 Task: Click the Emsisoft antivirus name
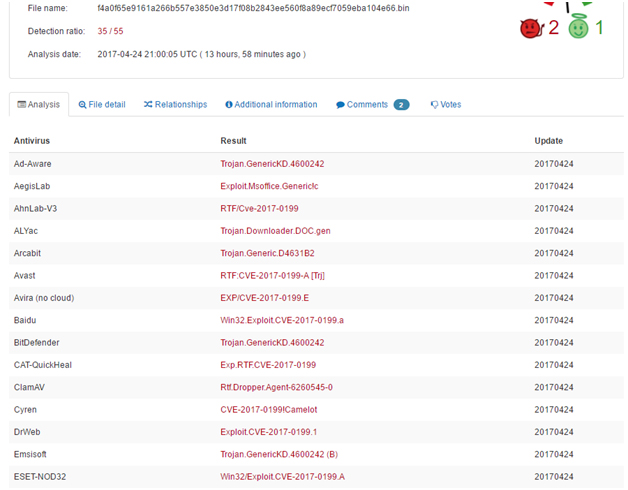coord(30,454)
